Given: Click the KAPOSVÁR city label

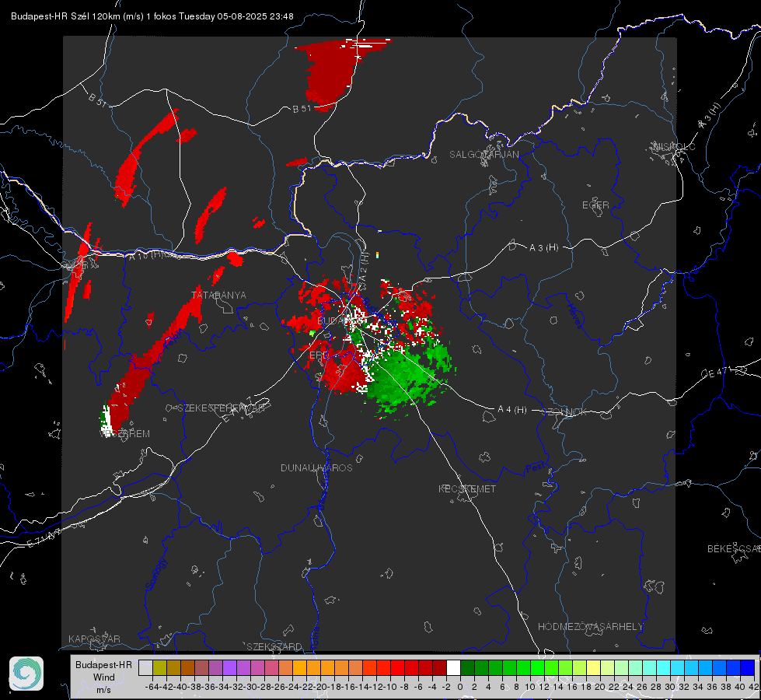Looking at the screenshot, I should (94, 639).
